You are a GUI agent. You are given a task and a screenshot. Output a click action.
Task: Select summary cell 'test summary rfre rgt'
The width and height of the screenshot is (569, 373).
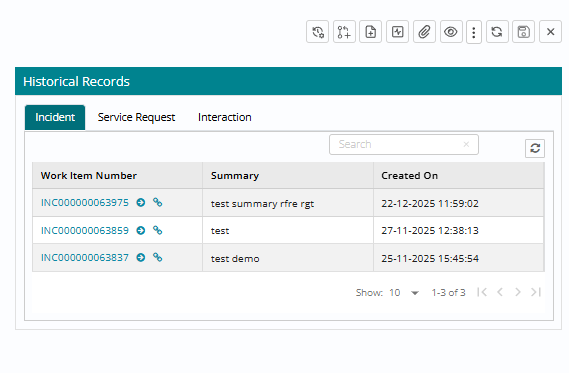coord(288,203)
